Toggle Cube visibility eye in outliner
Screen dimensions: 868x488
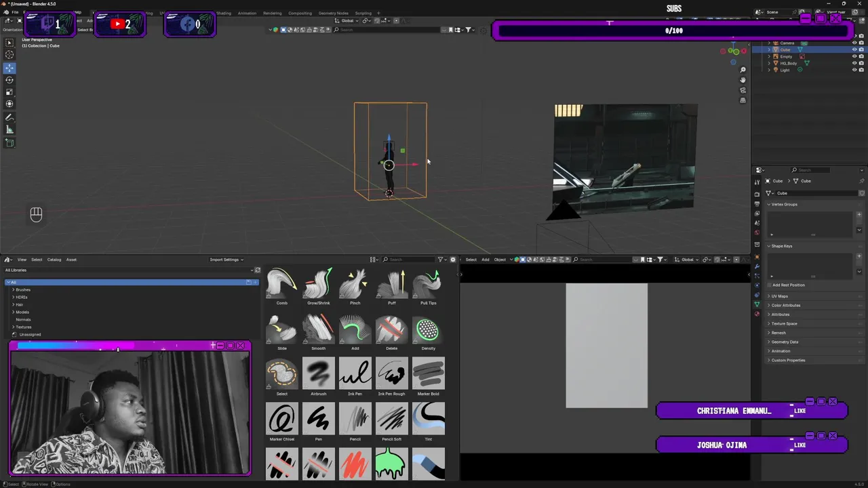[x=854, y=50]
